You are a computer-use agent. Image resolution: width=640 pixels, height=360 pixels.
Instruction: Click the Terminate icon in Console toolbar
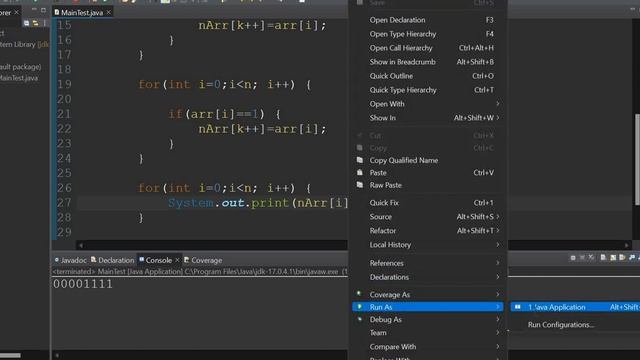(573, 258)
